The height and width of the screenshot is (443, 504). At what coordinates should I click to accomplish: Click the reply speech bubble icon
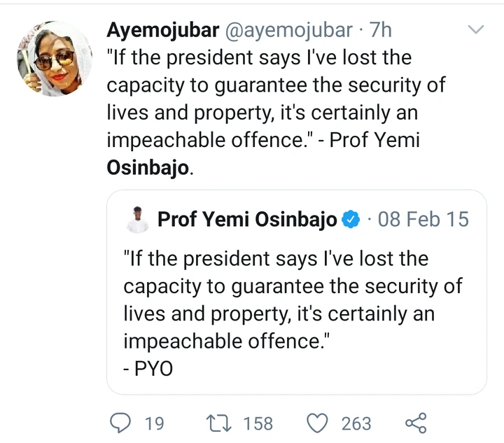click(x=121, y=422)
